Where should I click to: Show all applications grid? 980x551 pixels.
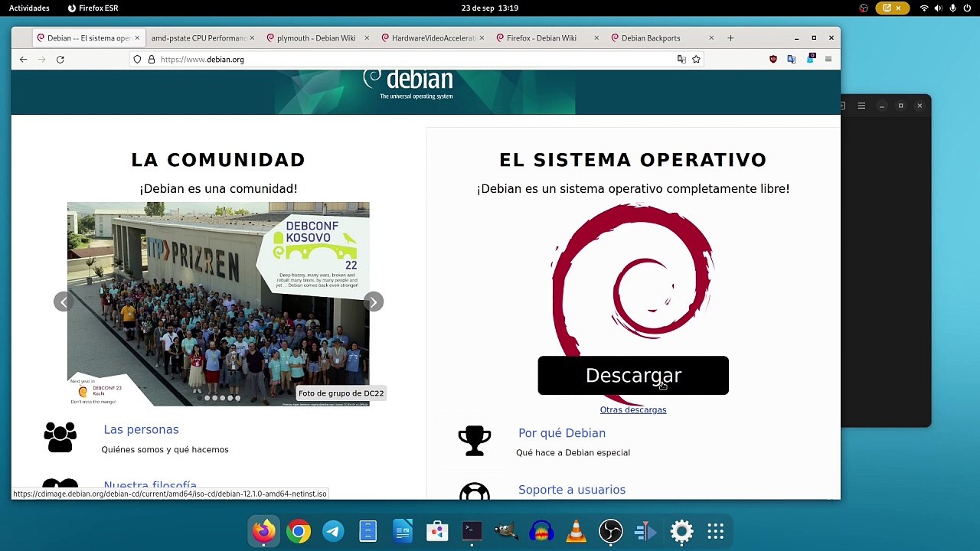point(716,531)
